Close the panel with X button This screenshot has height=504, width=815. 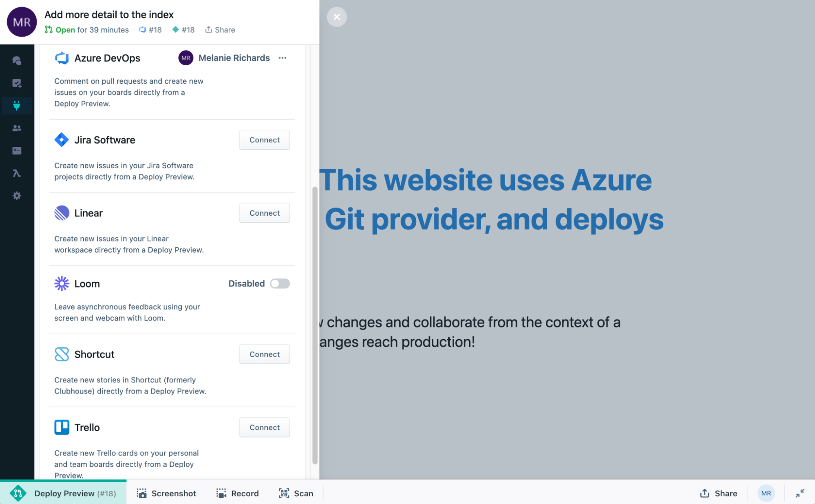337,17
